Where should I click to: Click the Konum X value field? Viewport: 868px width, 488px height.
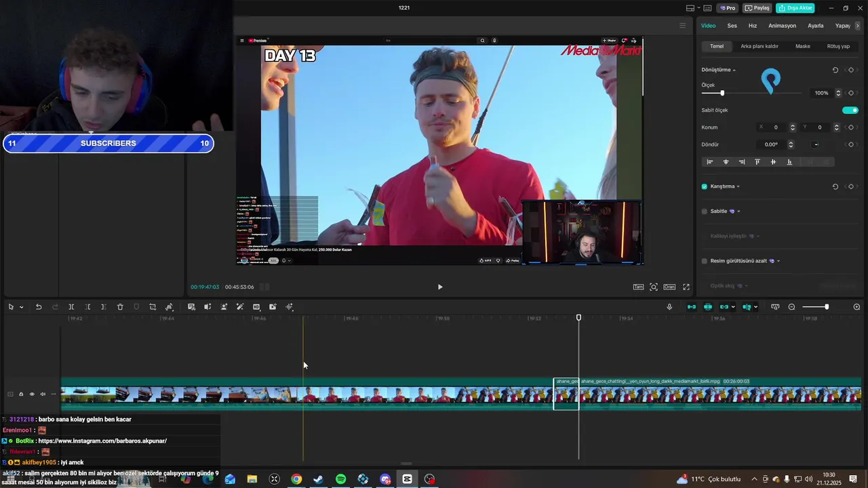click(776, 127)
